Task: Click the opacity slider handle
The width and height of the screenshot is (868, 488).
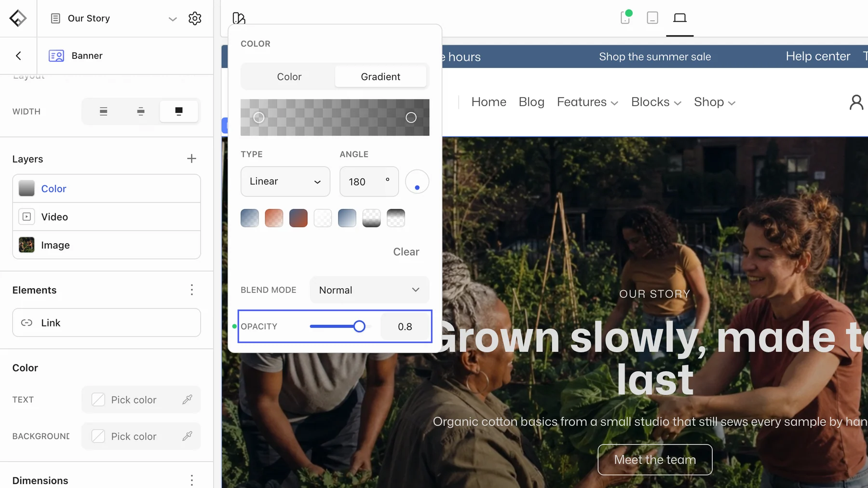Action: point(359,326)
